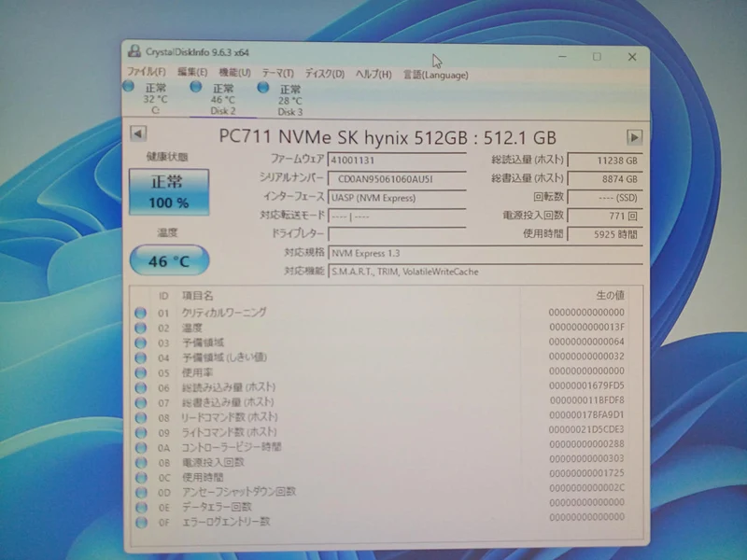Click status dot of attribute 0F
This screenshot has width=747, height=560.
pyautogui.click(x=141, y=523)
